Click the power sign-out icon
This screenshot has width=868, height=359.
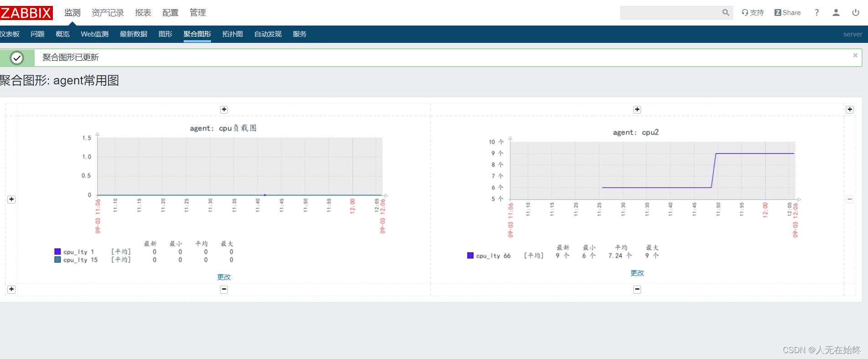pyautogui.click(x=856, y=13)
